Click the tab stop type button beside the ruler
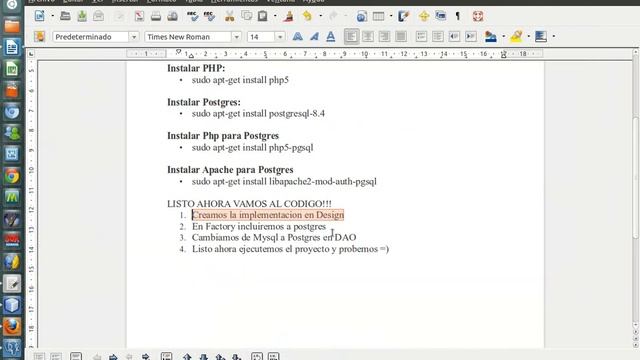 pos(31,54)
